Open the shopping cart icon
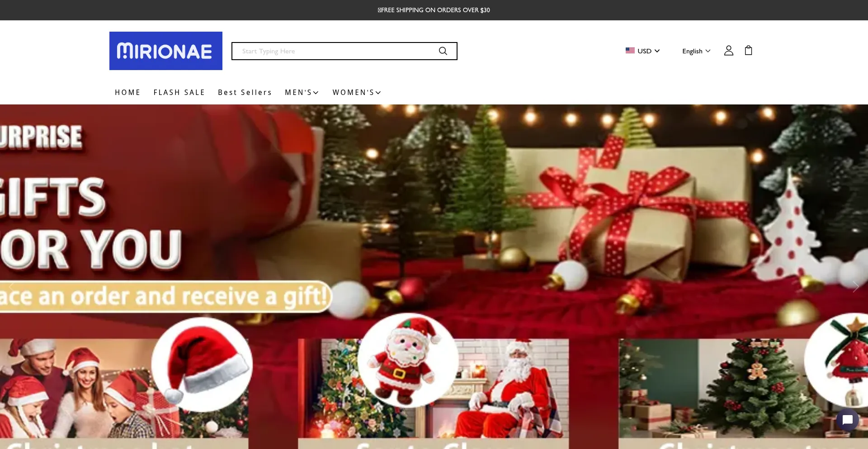The image size is (868, 449). point(748,50)
